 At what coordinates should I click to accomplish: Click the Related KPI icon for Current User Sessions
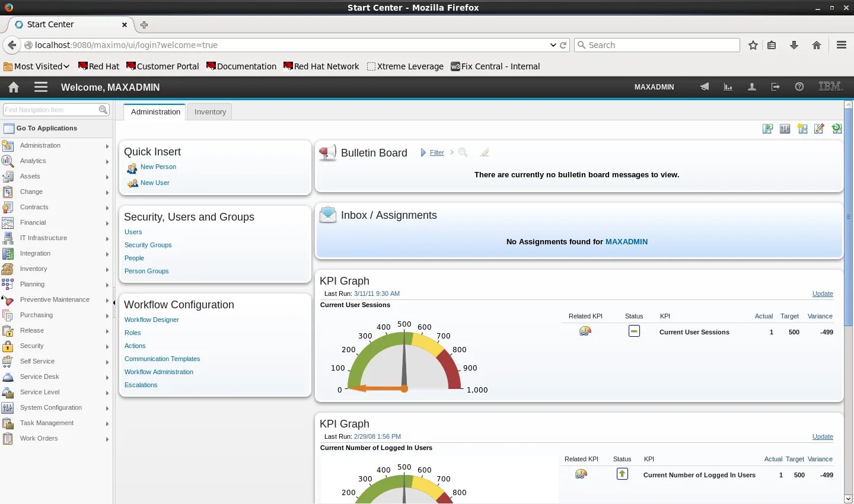[x=585, y=331]
